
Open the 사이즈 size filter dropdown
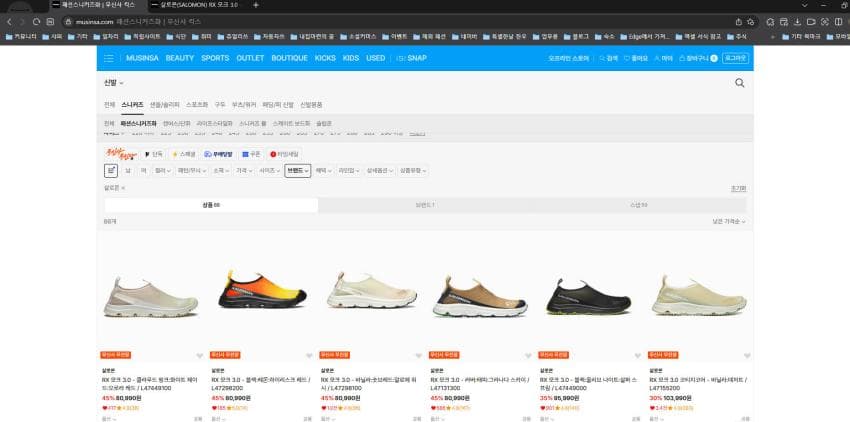click(x=269, y=170)
